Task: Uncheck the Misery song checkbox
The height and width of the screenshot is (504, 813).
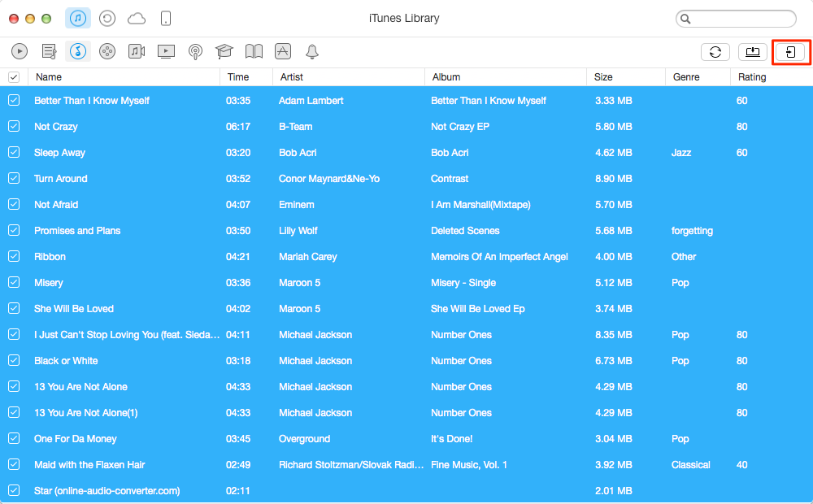Action: tap(14, 282)
